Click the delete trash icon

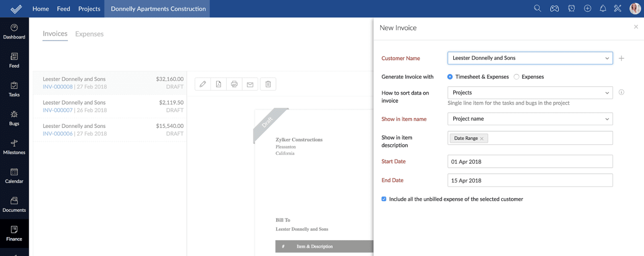268,84
